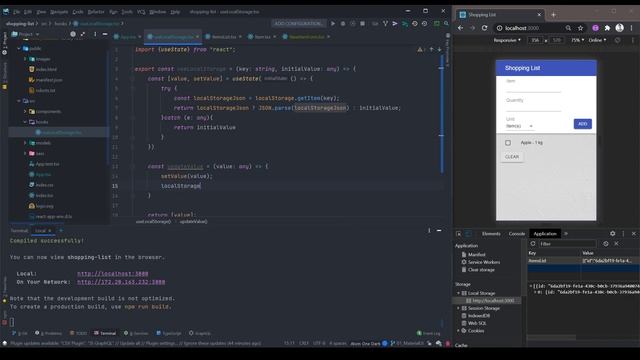Click the Add Configuration button
640x360 pixels.
click(x=298, y=24)
